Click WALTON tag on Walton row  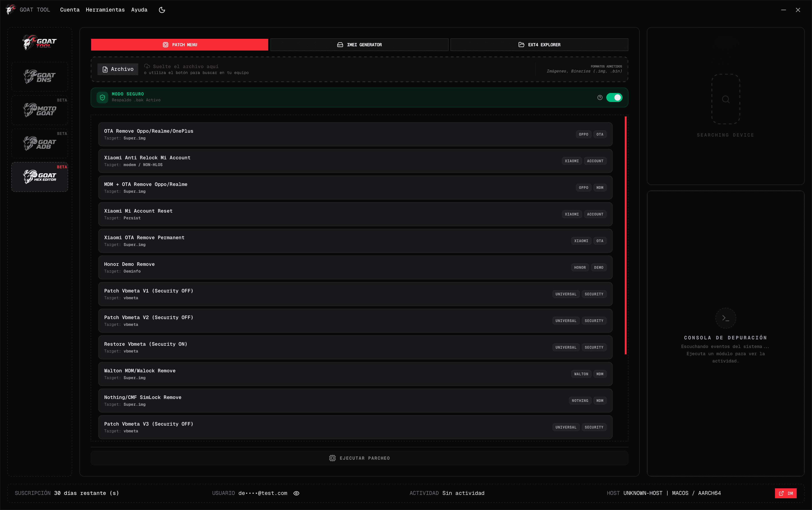click(581, 374)
